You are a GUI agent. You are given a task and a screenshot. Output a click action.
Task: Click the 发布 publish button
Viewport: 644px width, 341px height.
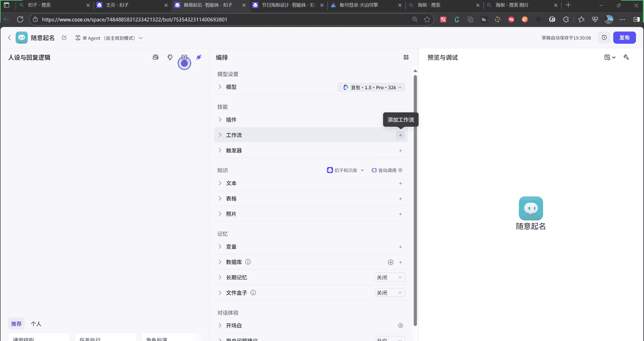coord(624,38)
